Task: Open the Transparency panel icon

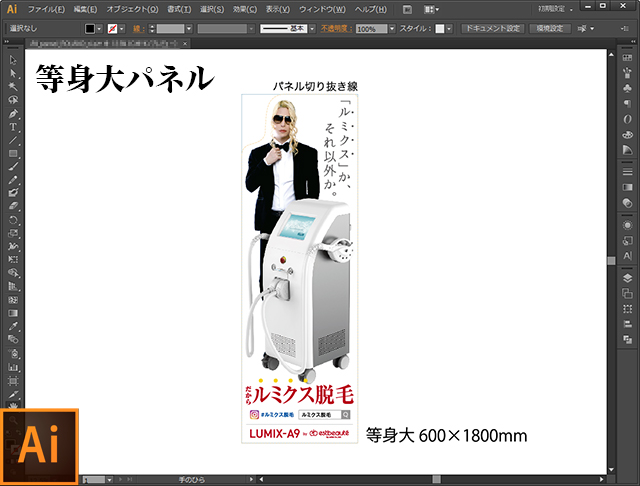Action: [x=627, y=203]
